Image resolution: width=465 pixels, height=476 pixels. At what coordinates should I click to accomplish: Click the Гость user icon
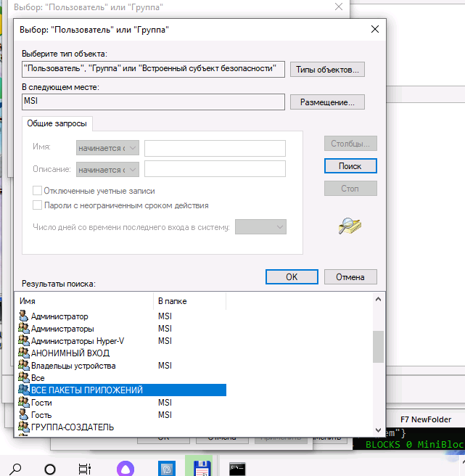point(24,414)
